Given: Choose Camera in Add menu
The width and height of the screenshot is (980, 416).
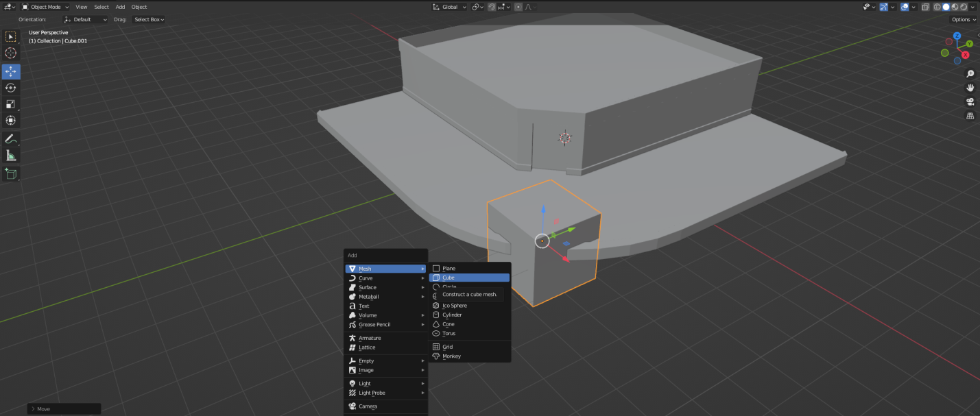Looking at the screenshot, I should point(386,406).
